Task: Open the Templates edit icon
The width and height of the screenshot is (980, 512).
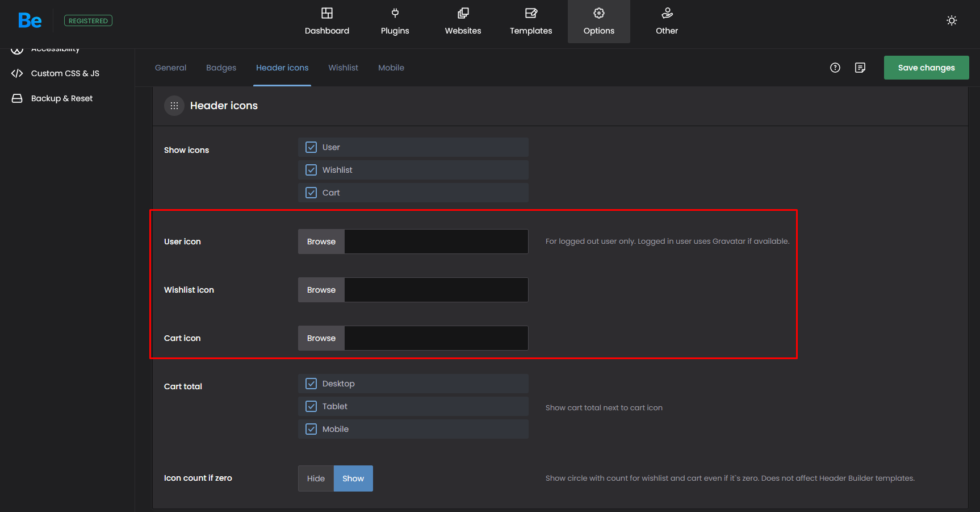Action: click(x=531, y=13)
